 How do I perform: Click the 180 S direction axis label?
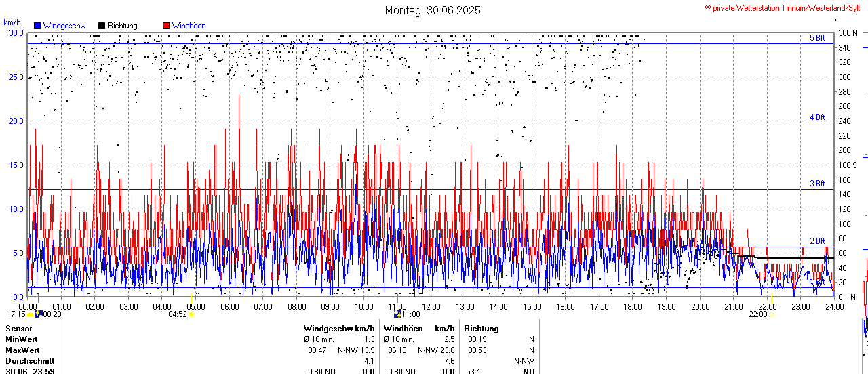click(848, 165)
